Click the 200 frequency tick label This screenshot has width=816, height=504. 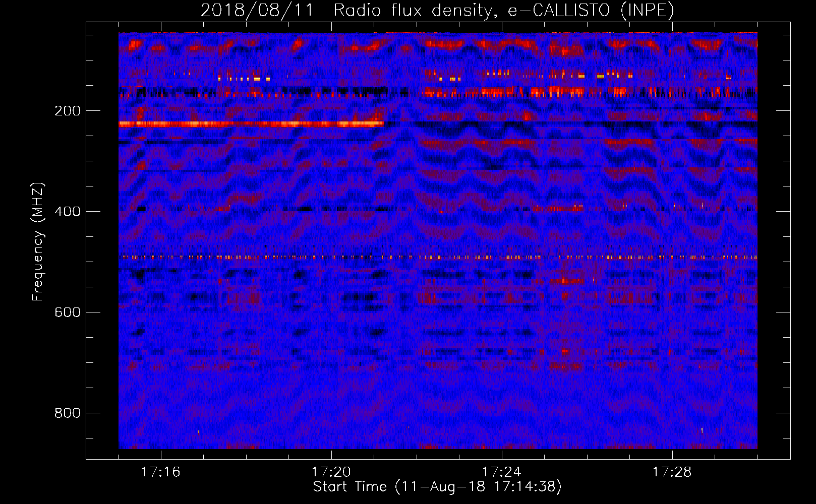tap(68, 111)
